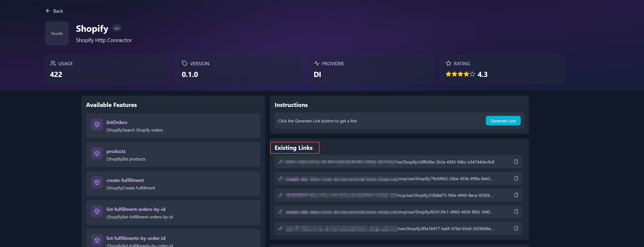Open the list-fulfillments-by-order-id feature

173,238
